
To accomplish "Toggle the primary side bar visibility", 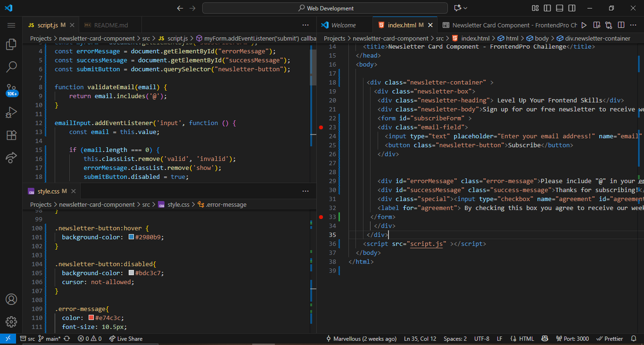I will coord(547,8).
